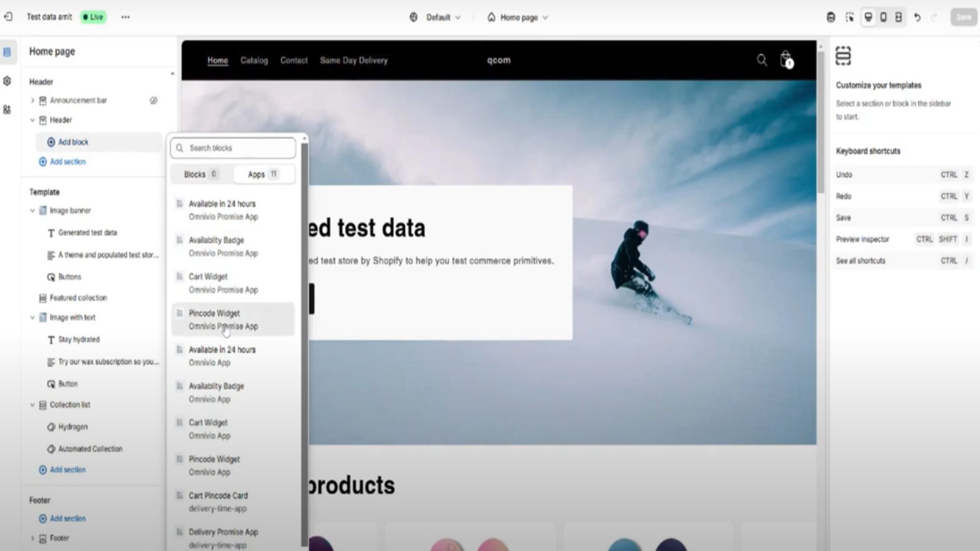This screenshot has width=980, height=551.
Task: Switch to the Apps tab
Action: (264, 174)
